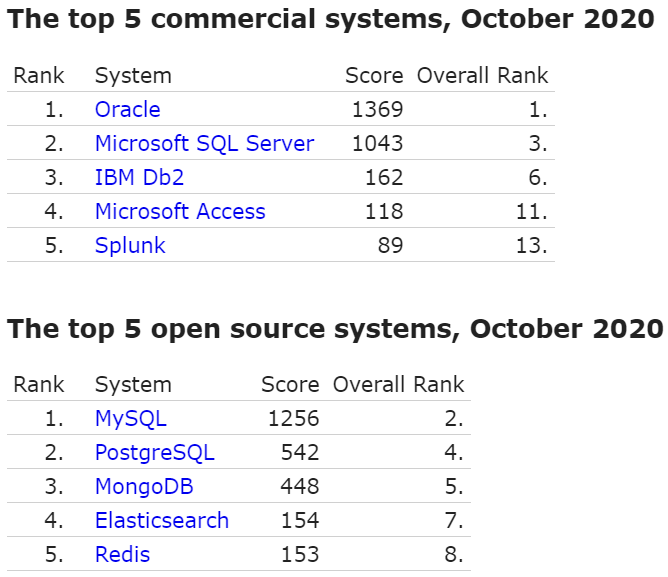The width and height of the screenshot is (668, 577).
Task: Click the open source systems heading
Action: (x=335, y=329)
